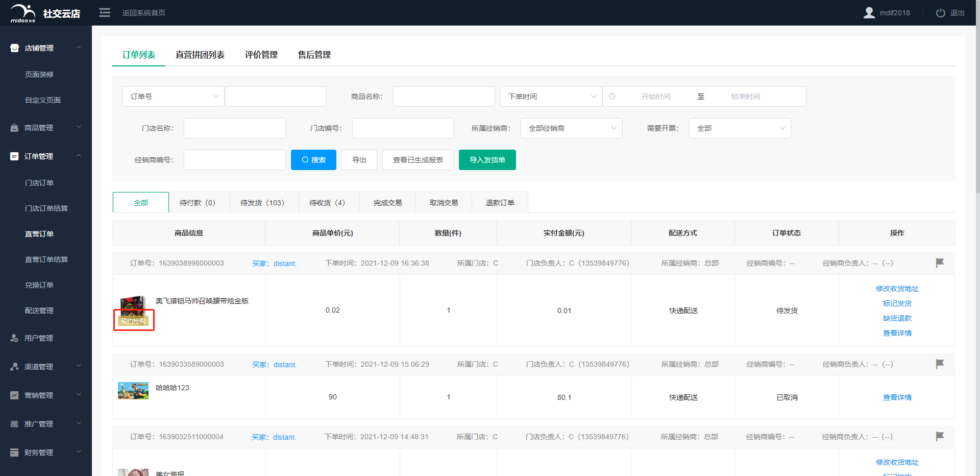Click the 查看已生成报表 button

point(418,160)
